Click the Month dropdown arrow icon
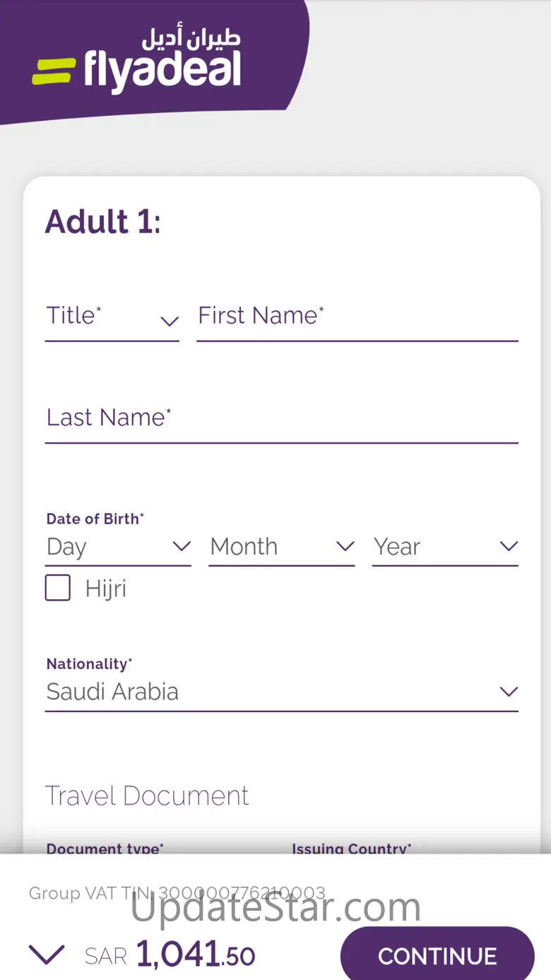 (345, 546)
